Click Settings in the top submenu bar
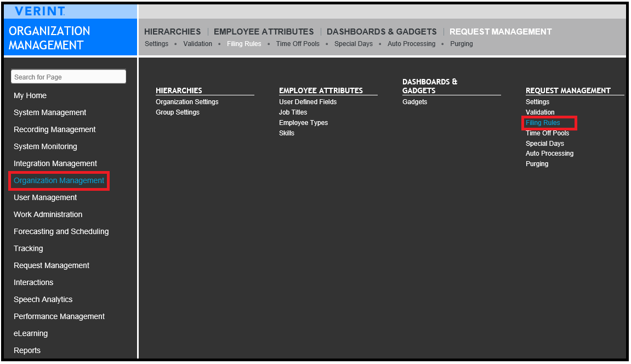Image resolution: width=631 pixels, height=364 pixels. (157, 44)
